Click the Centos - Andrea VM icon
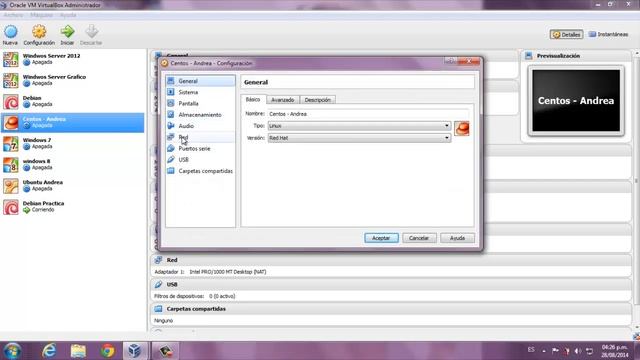 (x=11, y=123)
